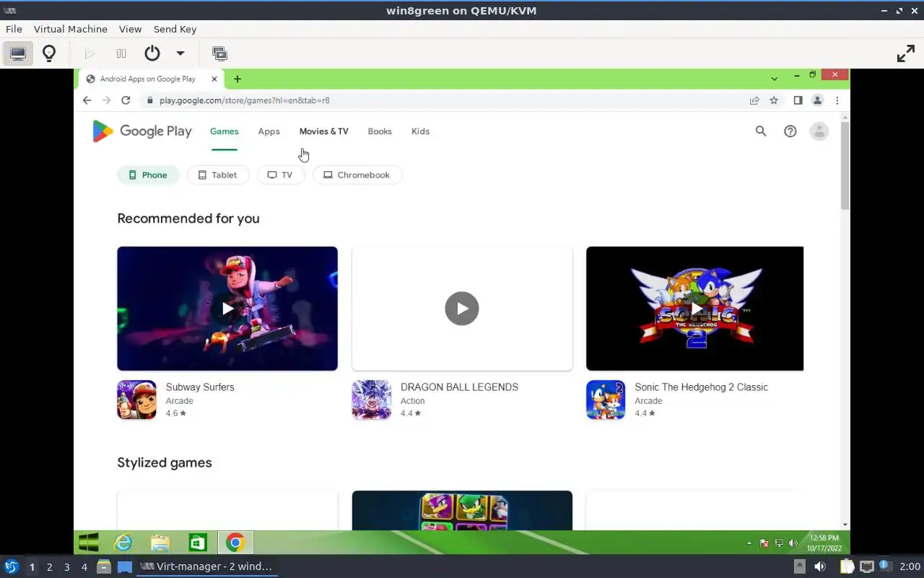924x578 pixels.
Task: Switch to Movies & TV section
Action: 323,131
